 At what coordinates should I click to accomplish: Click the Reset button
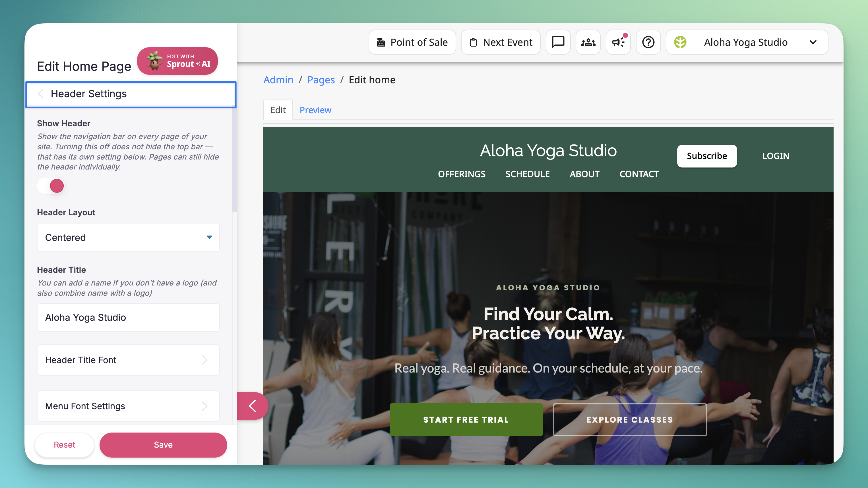[64, 445]
